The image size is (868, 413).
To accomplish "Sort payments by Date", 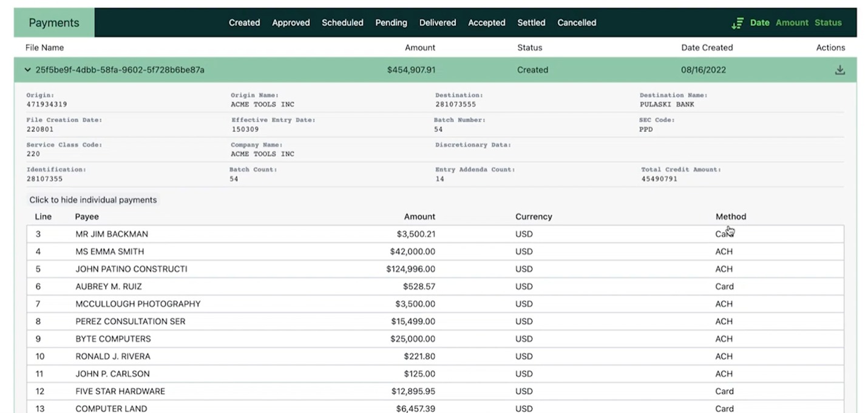I will coord(759,22).
